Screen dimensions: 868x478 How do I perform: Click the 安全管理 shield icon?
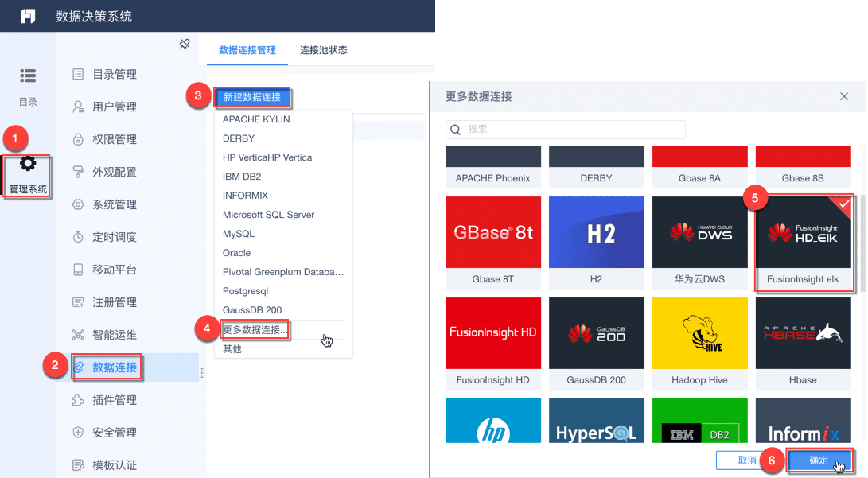click(x=78, y=433)
